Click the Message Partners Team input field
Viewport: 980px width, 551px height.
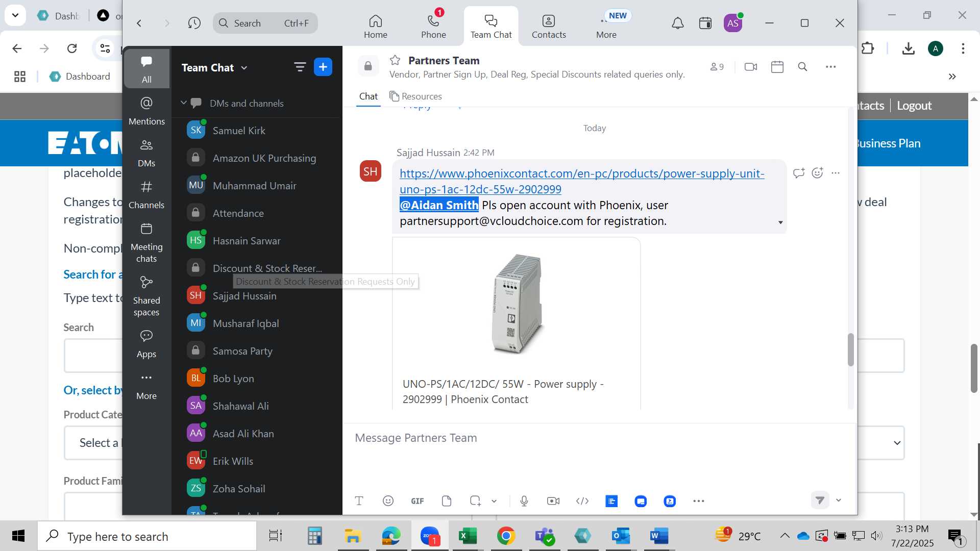(600, 438)
